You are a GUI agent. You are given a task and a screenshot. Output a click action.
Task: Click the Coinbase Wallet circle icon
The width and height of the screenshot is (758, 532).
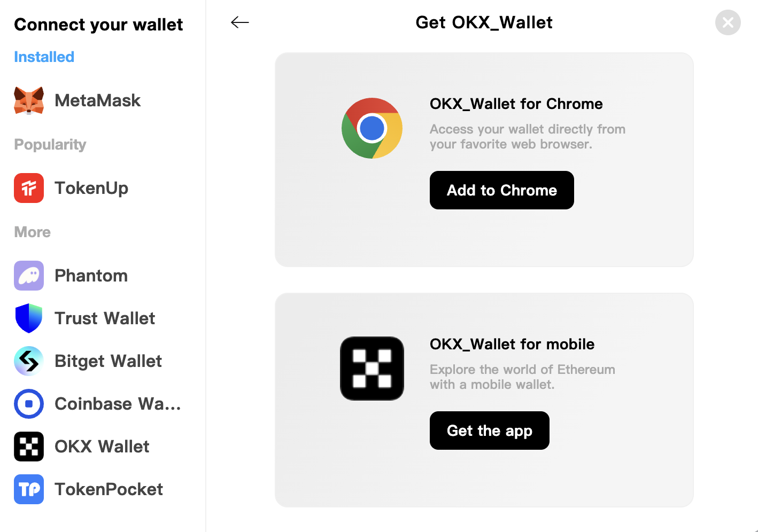point(29,404)
